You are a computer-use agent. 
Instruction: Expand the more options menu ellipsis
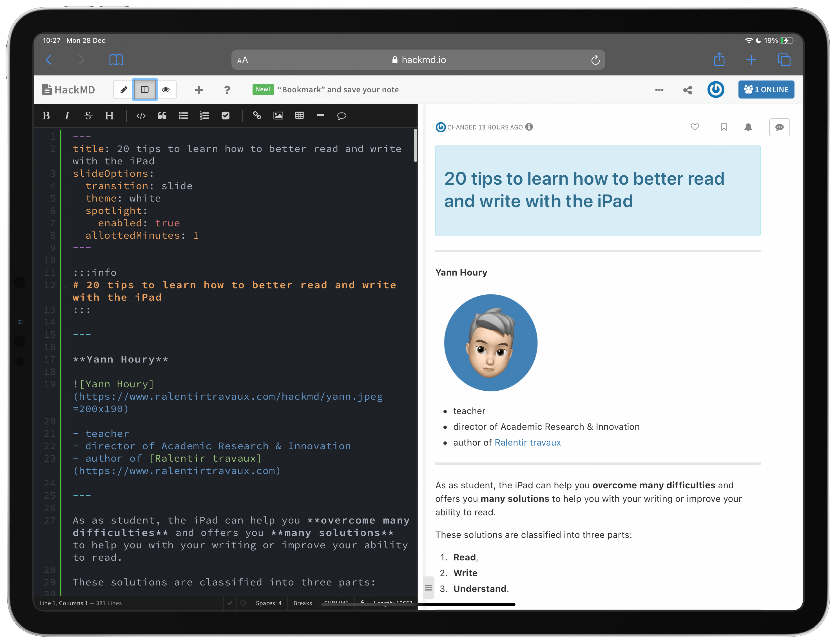tap(660, 89)
